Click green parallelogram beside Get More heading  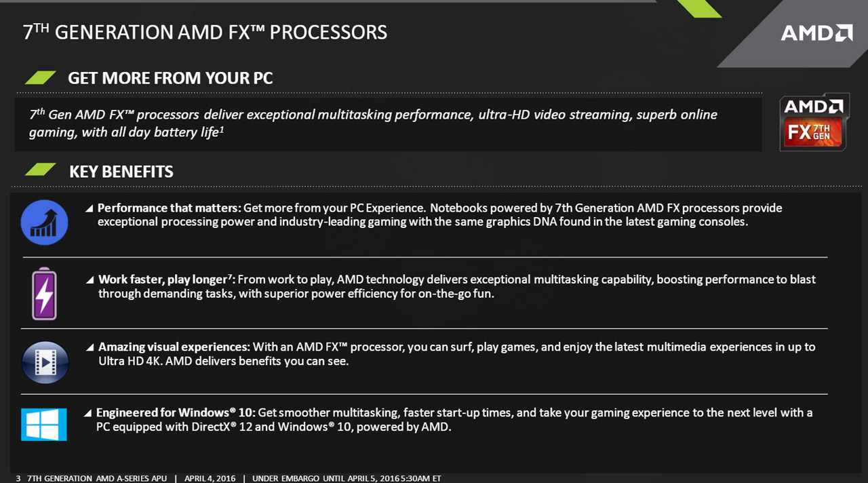tap(40, 77)
